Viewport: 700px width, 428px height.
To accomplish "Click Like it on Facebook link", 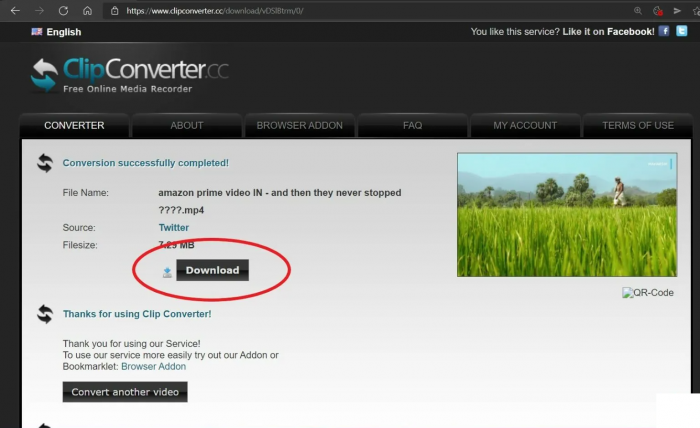I will 608,32.
